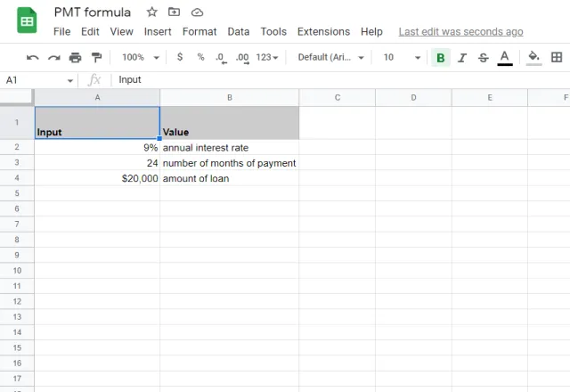Screen dimensions: 570x392
Task: Check cloud document status icon
Action: [197, 12]
